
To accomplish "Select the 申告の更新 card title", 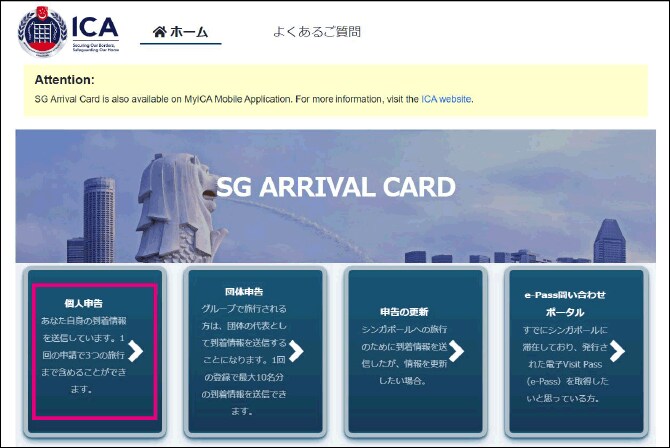I will (x=404, y=312).
